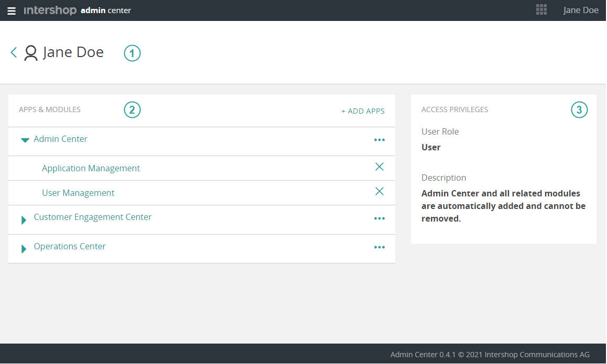
Task: Open the Customer Engagement Center three-dots menu
Action: (380, 218)
